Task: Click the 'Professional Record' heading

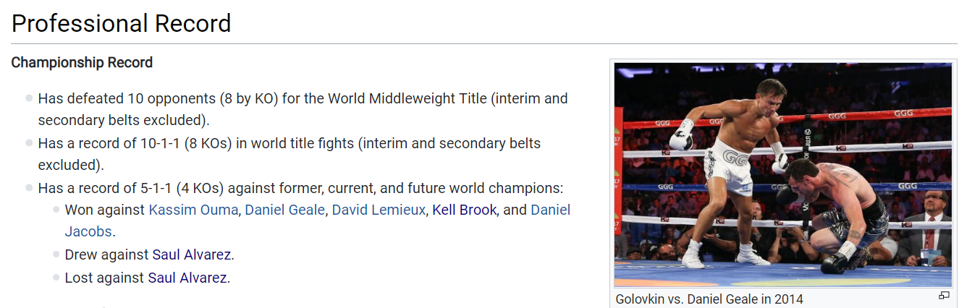Action: click(122, 23)
